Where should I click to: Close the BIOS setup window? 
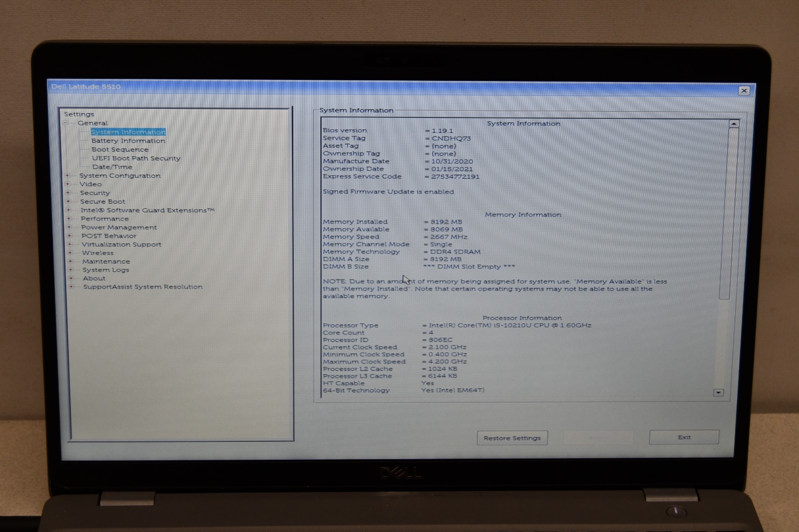pyautogui.click(x=744, y=90)
